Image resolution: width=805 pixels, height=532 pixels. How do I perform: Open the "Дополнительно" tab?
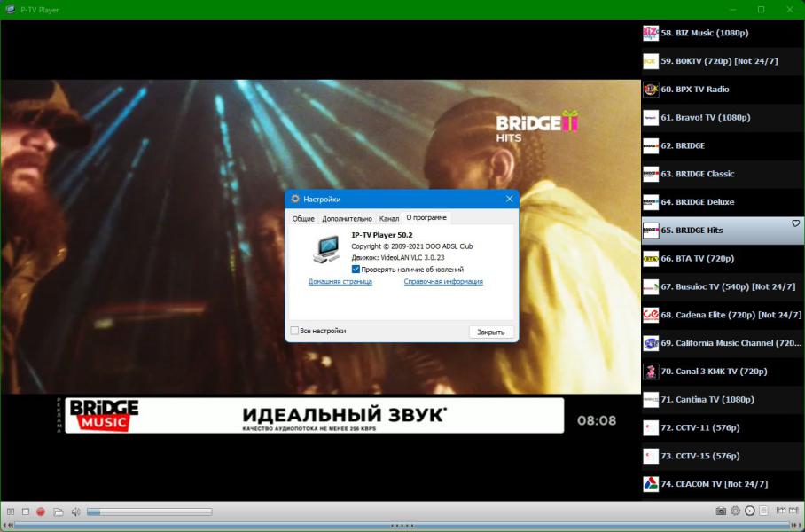[x=347, y=218]
